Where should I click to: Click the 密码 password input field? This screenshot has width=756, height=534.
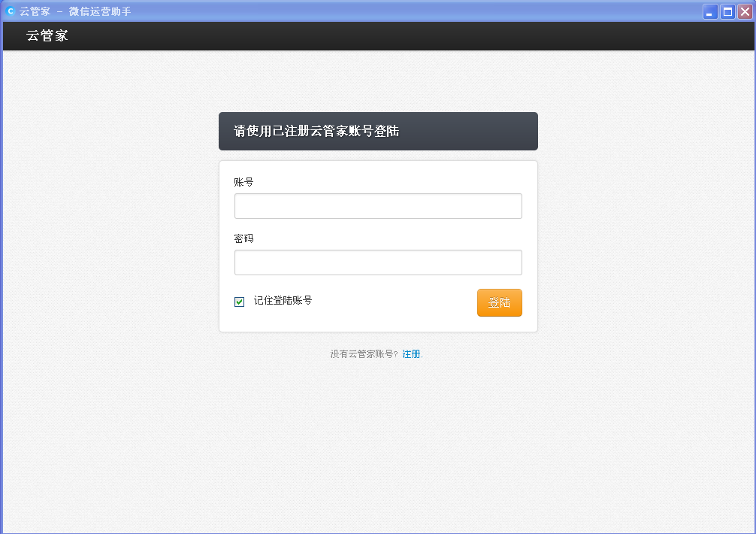(378, 262)
